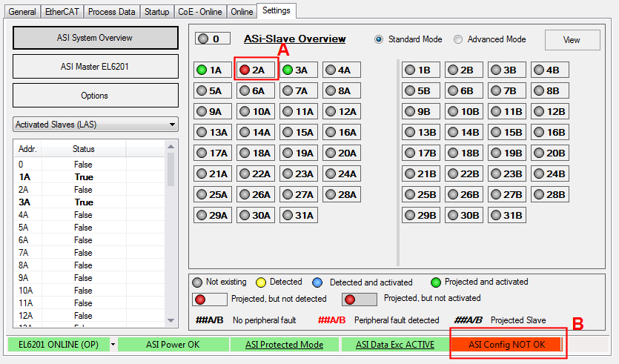Viewport: 619px width, 364px height.
Task: Select slave 11B indicator
Action: point(507,111)
